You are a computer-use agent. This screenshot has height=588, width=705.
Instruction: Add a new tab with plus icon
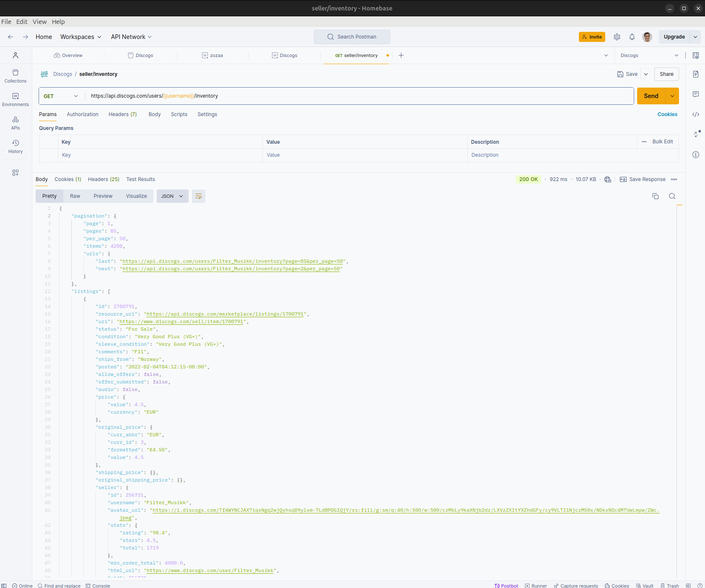tap(401, 55)
